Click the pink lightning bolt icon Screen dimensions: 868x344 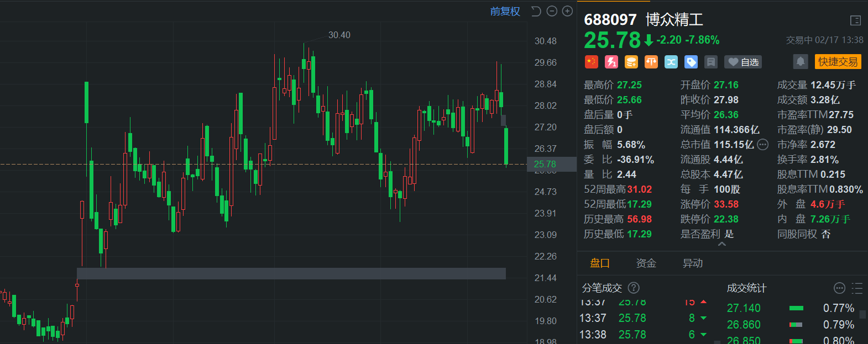point(611,62)
